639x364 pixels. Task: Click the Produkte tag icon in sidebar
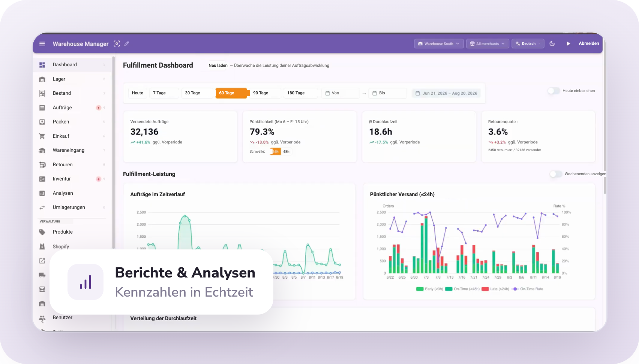[42, 232]
